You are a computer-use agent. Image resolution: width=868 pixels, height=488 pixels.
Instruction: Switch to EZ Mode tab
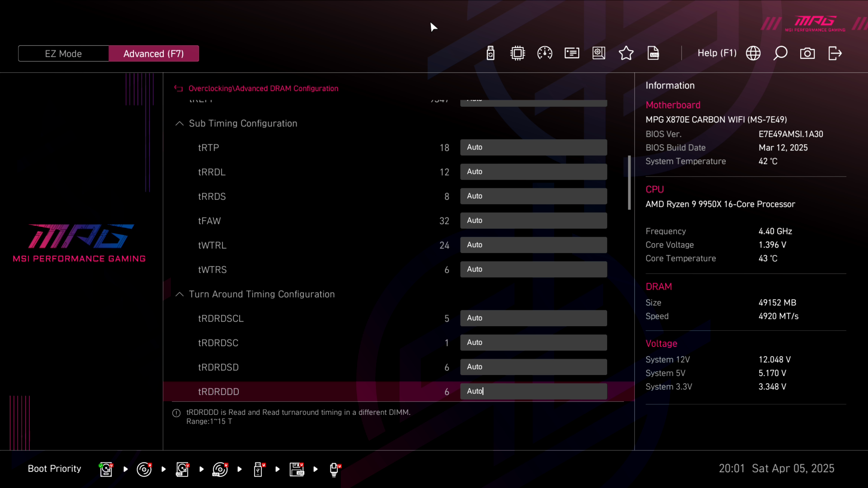click(63, 53)
